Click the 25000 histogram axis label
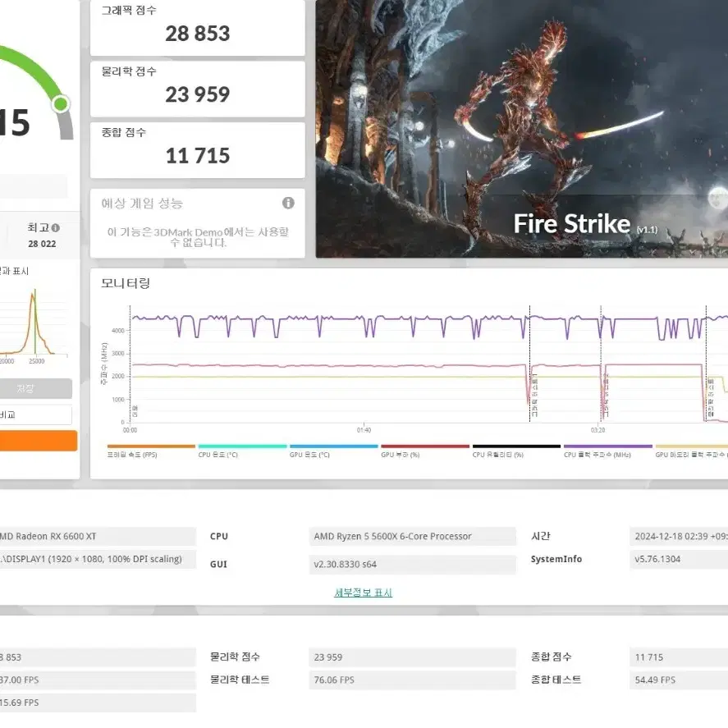The width and height of the screenshot is (728, 728). [37, 361]
